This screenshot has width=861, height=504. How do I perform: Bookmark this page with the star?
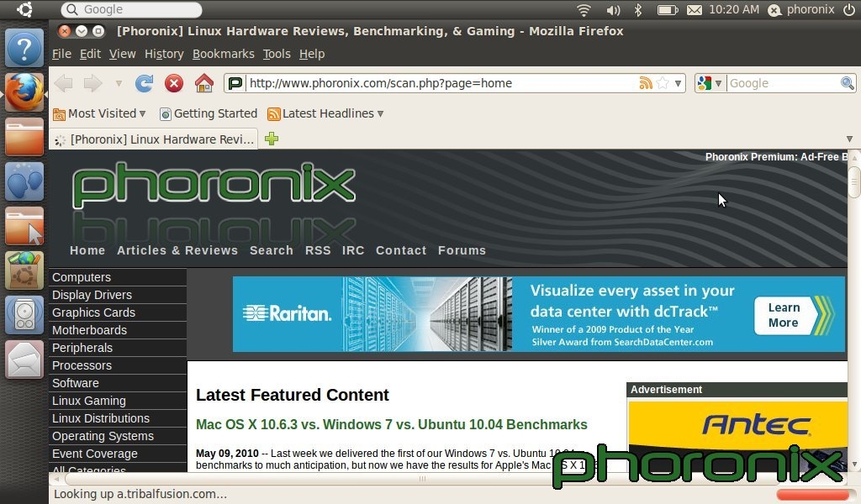[x=663, y=83]
